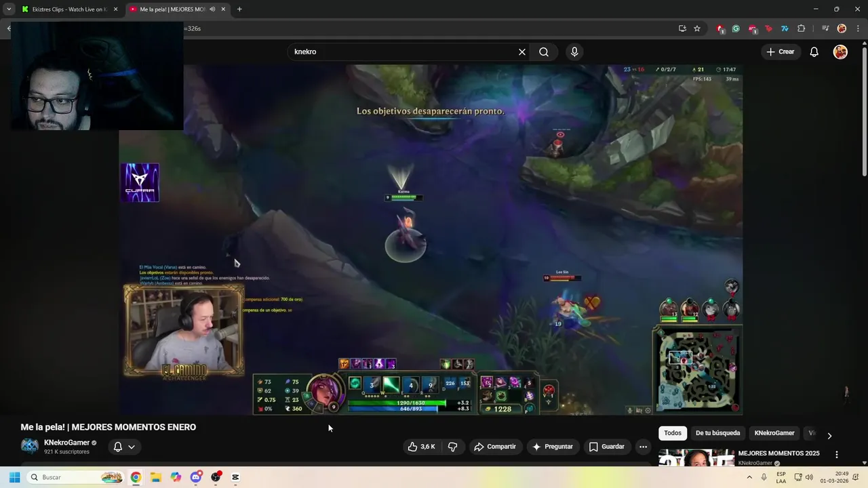Open Chrome from the taskbar

click(x=136, y=477)
